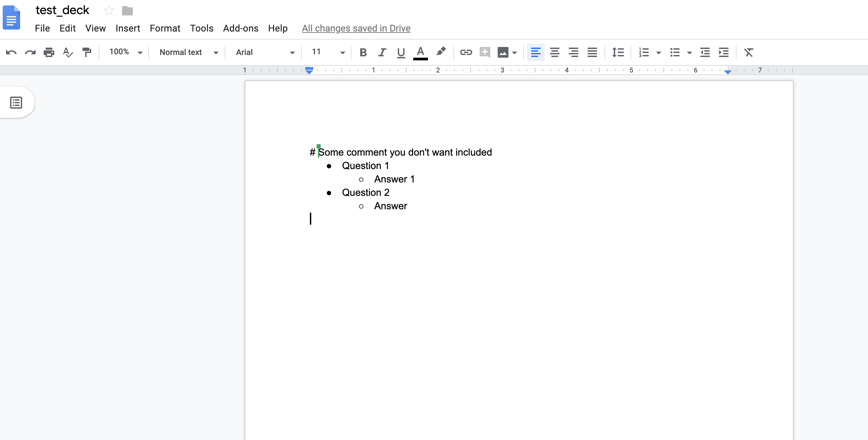The image size is (868, 440).
Task: Toggle bold formatting
Action: (363, 52)
